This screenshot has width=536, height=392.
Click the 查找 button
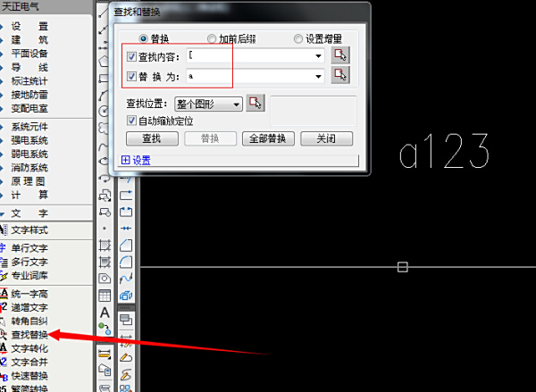point(152,138)
